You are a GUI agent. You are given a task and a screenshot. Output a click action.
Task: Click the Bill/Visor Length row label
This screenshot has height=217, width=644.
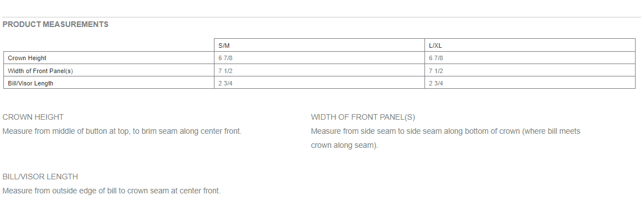30,83
